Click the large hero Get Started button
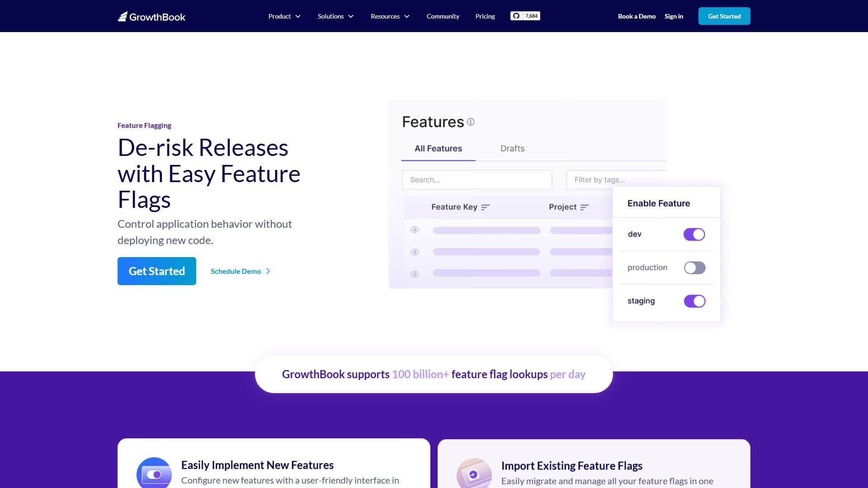 pyautogui.click(x=157, y=271)
